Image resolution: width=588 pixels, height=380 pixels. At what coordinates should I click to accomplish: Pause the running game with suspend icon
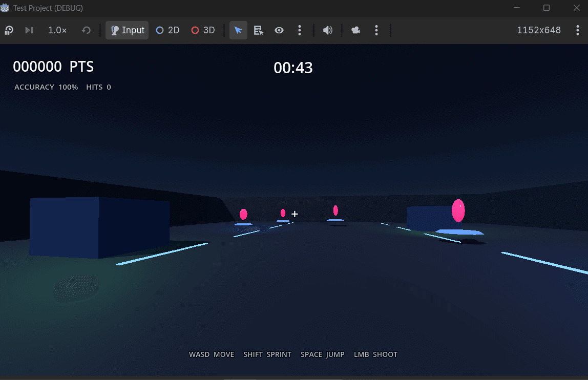(x=9, y=30)
